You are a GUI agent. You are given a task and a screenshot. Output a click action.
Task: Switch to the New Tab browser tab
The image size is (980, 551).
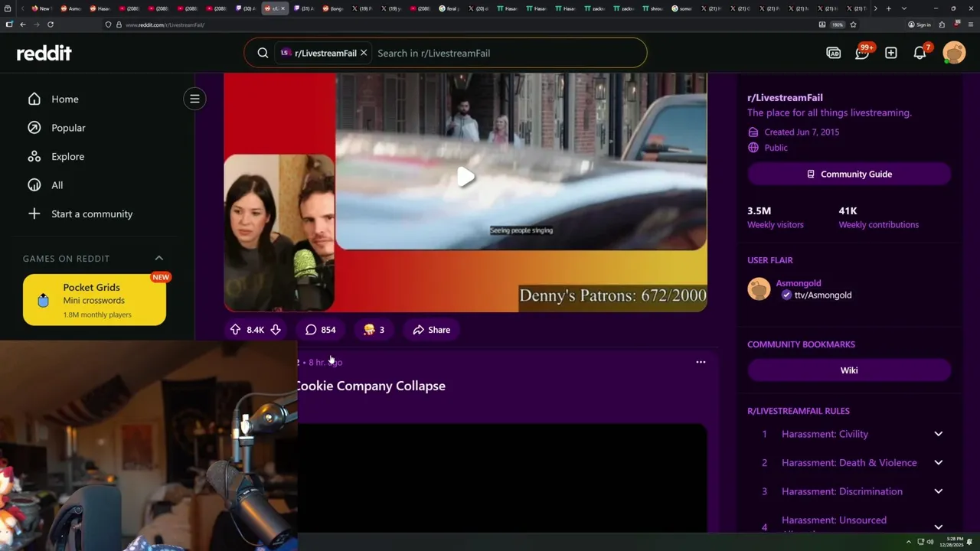click(x=41, y=8)
